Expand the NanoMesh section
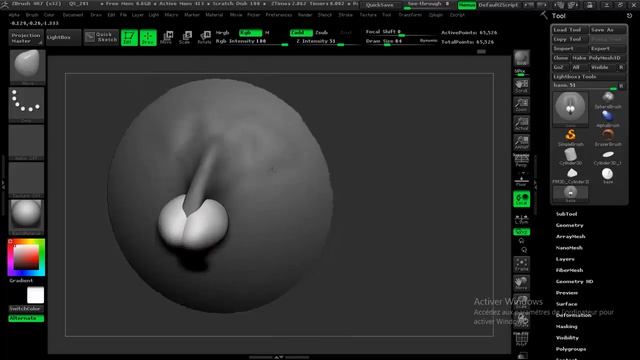 point(569,248)
